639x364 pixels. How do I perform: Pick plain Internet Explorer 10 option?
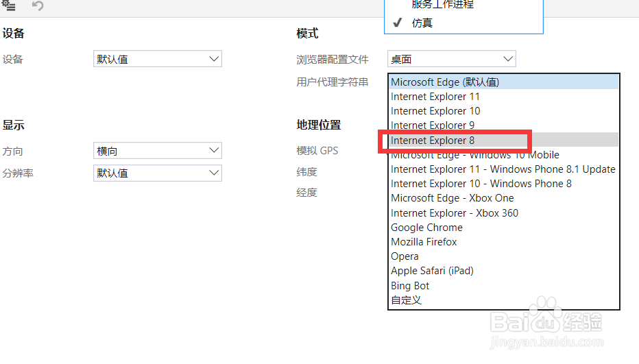point(435,111)
